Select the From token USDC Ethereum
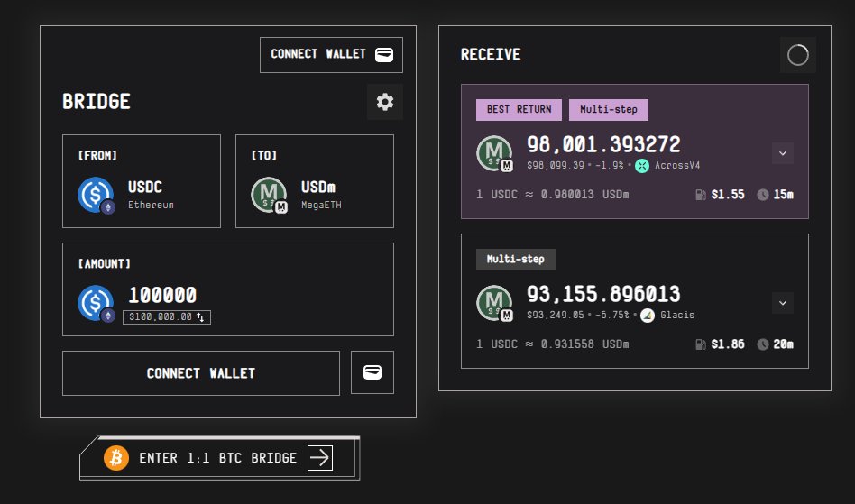 click(142, 181)
